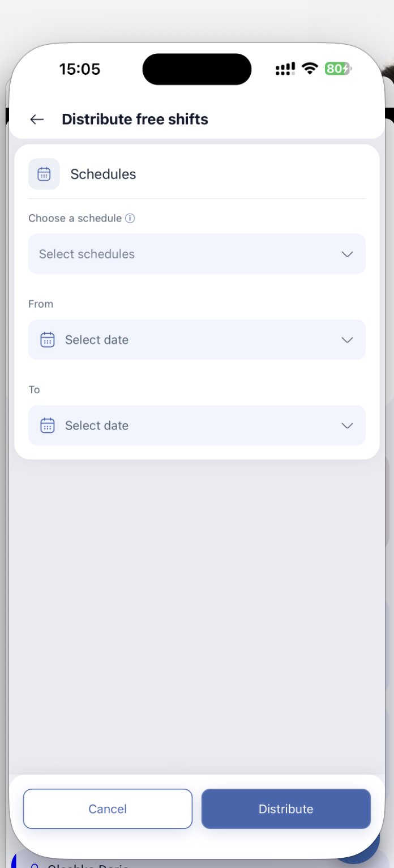Tap the Distribute free shifts title

pos(135,119)
